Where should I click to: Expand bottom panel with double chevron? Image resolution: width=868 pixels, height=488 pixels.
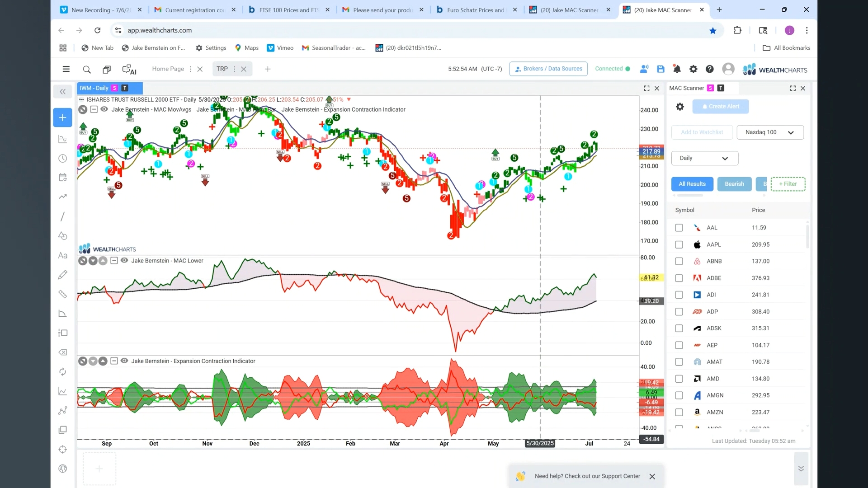coord(801,469)
